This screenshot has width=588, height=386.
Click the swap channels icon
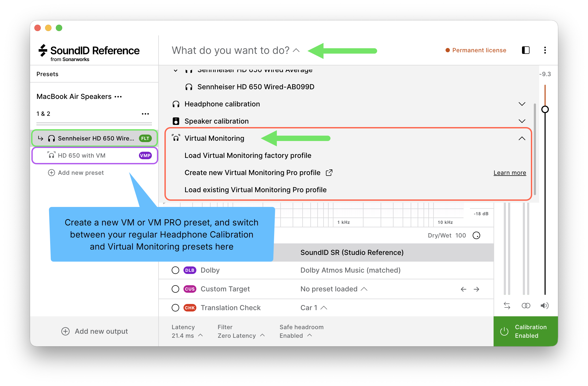(x=507, y=306)
